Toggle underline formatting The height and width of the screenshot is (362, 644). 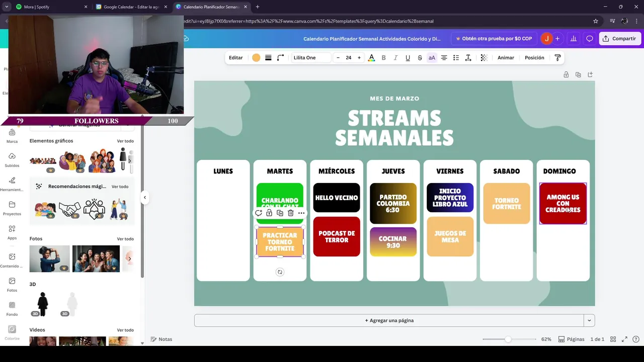pyautogui.click(x=408, y=58)
